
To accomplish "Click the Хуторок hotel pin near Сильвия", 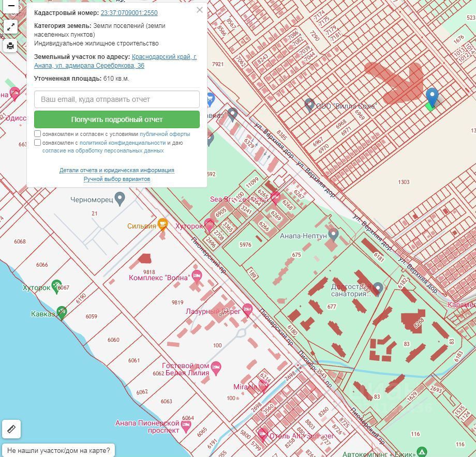I will [209, 225].
